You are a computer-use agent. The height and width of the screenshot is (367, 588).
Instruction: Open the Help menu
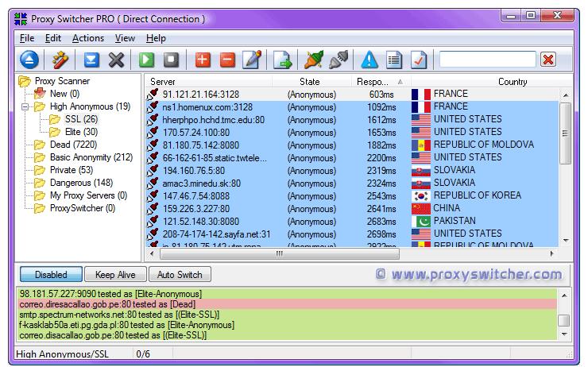pos(156,38)
